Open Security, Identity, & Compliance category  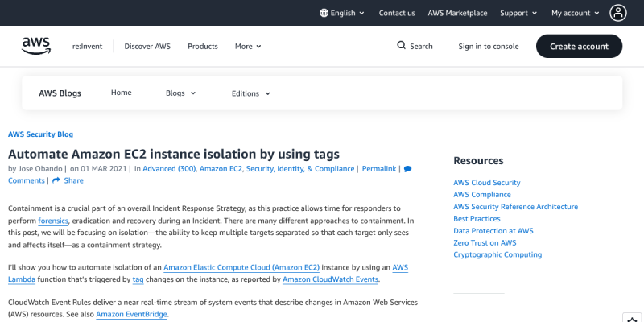(x=300, y=169)
